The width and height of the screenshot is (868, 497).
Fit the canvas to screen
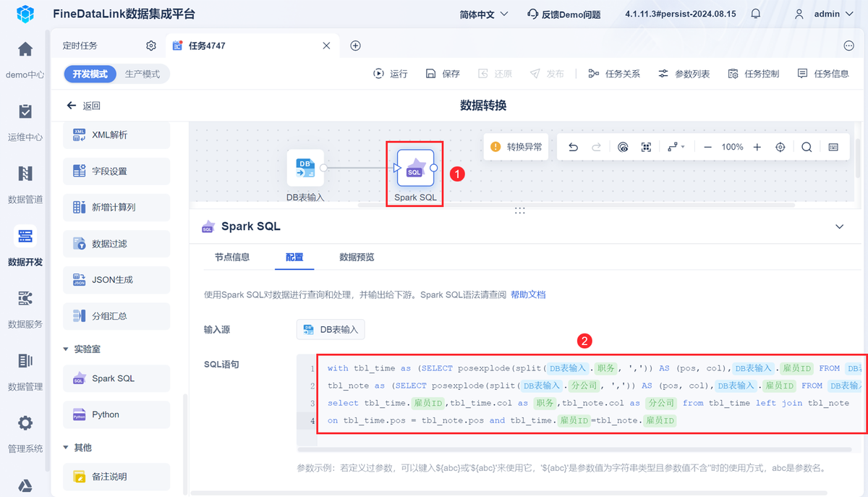click(647, 147)
